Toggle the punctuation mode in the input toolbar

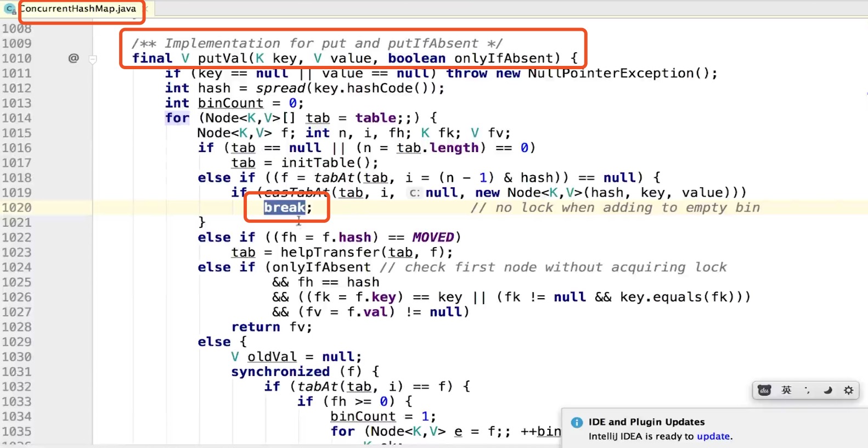(x=807, y=390)
